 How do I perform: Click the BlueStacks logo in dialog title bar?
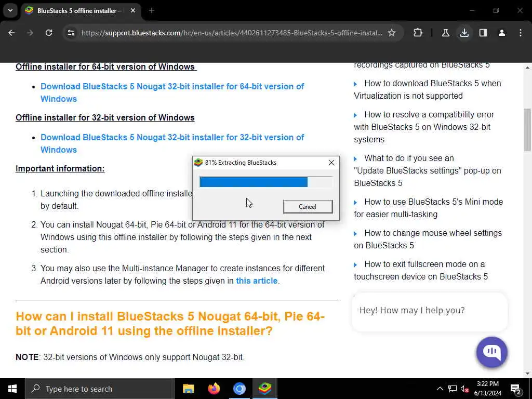point(198,163)
